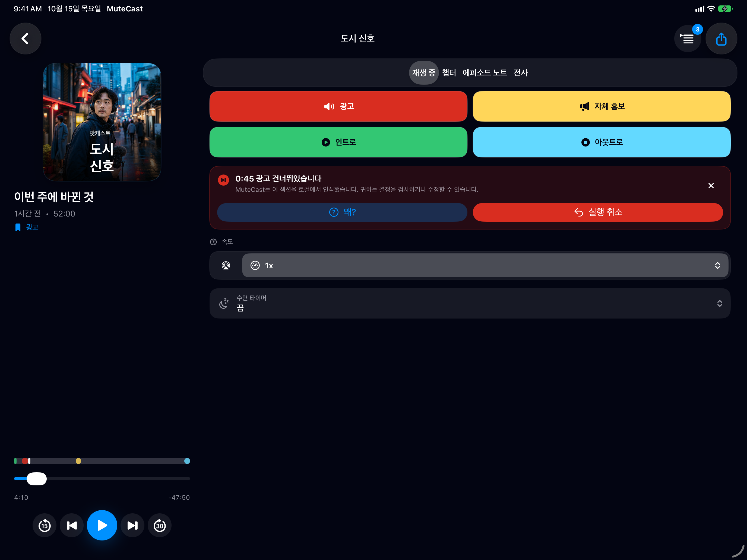Click the Wi-Fi icon in status bar

click(x=711, y=9)
